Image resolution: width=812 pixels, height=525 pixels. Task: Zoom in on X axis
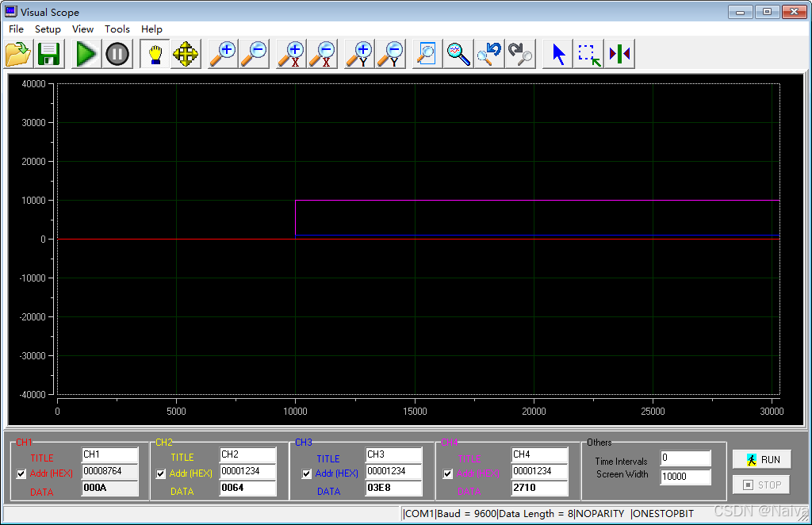[292, 54]
